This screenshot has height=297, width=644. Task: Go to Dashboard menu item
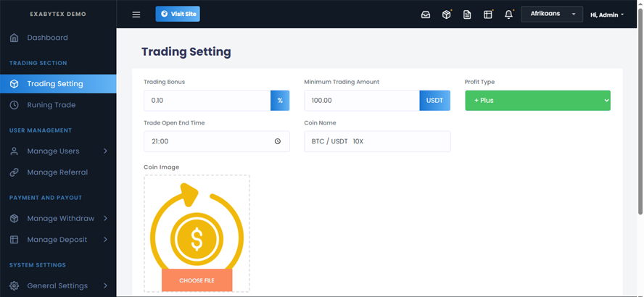tap(58, 38)
